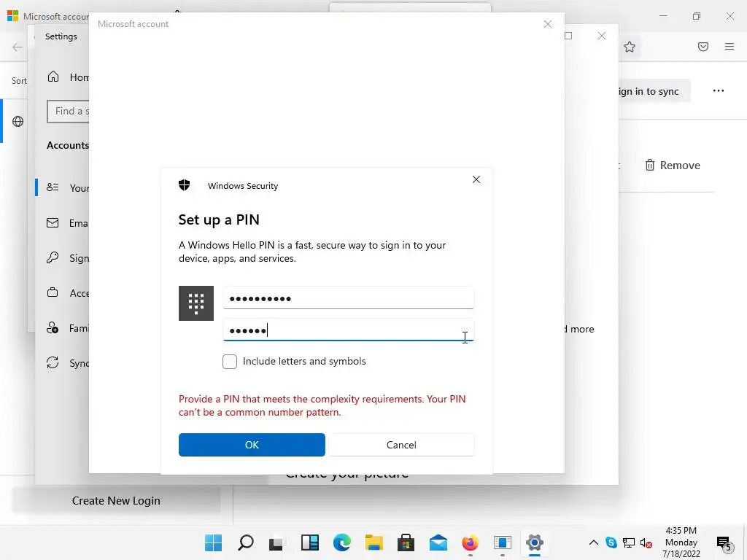This screenshot has height=560, width=747.
Task: Open Access work or school briefcase item
Action: point(68,293)
